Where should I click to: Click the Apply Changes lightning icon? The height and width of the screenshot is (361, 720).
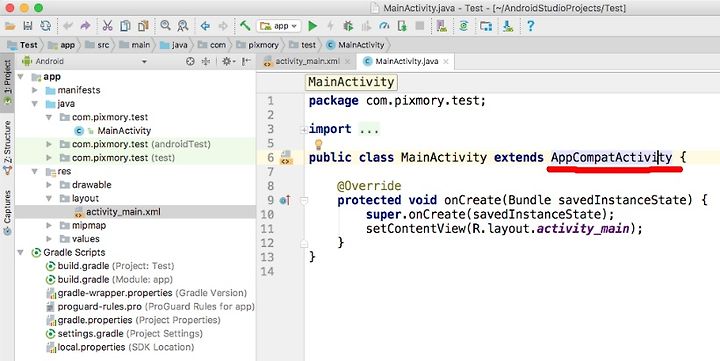pyautogui.click(x=330, y=26)
